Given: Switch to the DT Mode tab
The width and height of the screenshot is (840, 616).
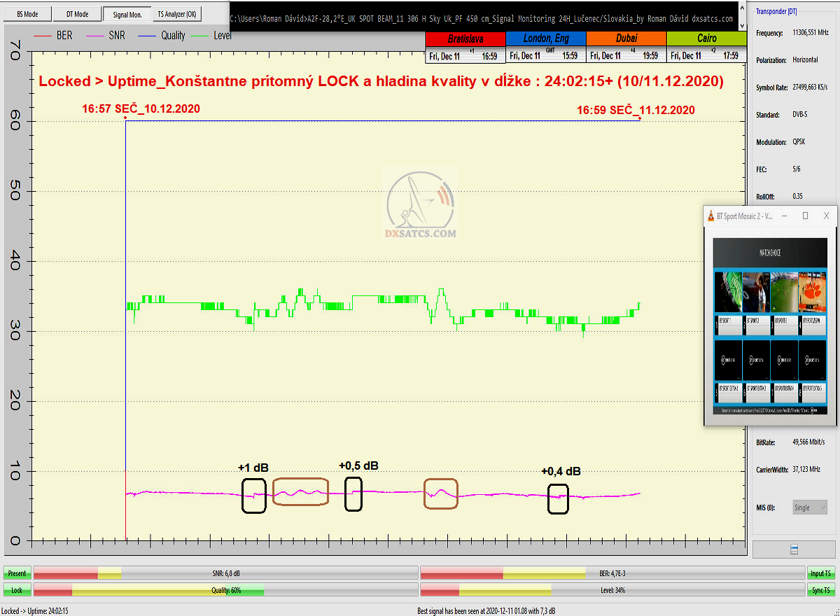Looking at the screenshot, I should click(x=77, y=14).
